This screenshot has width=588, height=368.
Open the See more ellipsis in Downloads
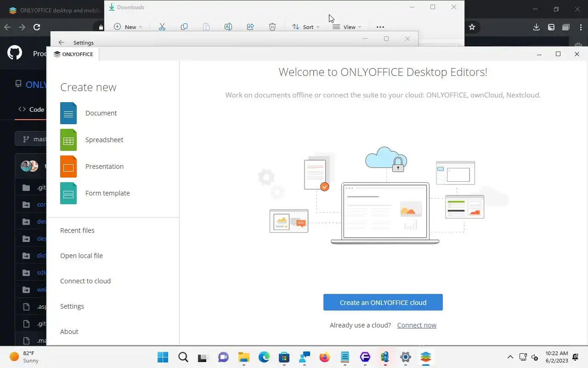pyautogui.click(x=380, y=27)
